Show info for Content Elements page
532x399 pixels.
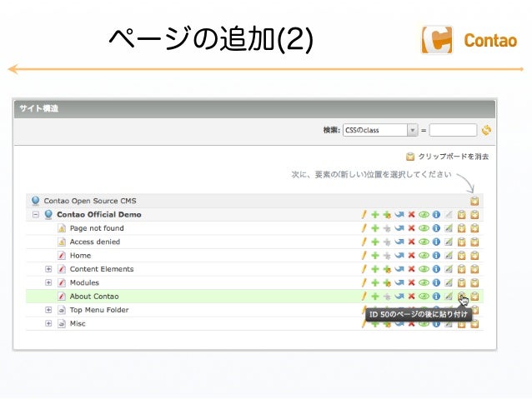coord(436,269)
